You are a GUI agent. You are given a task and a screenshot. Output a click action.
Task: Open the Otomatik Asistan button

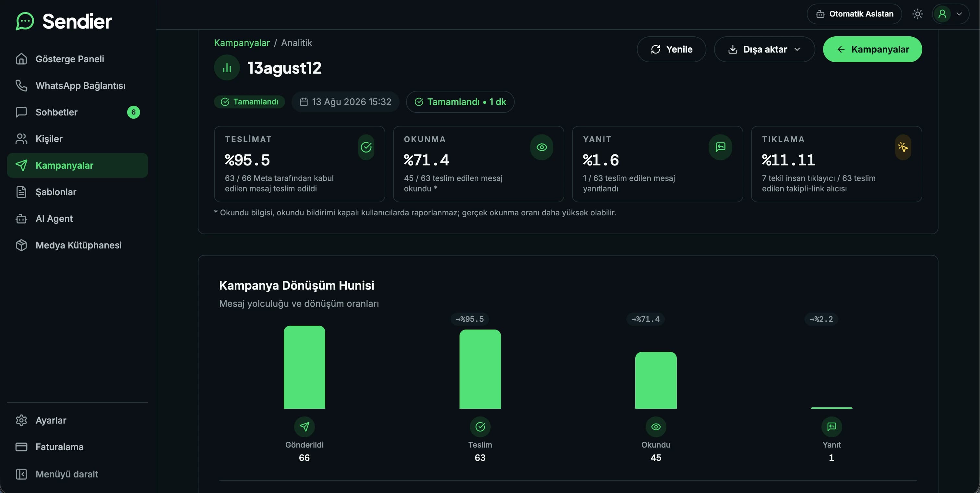coord(854,14)
